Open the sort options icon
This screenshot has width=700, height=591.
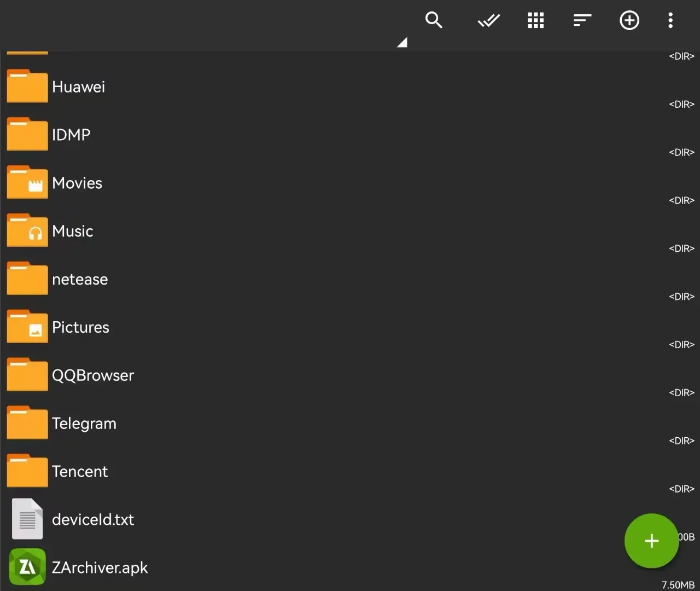coord(582,21)
